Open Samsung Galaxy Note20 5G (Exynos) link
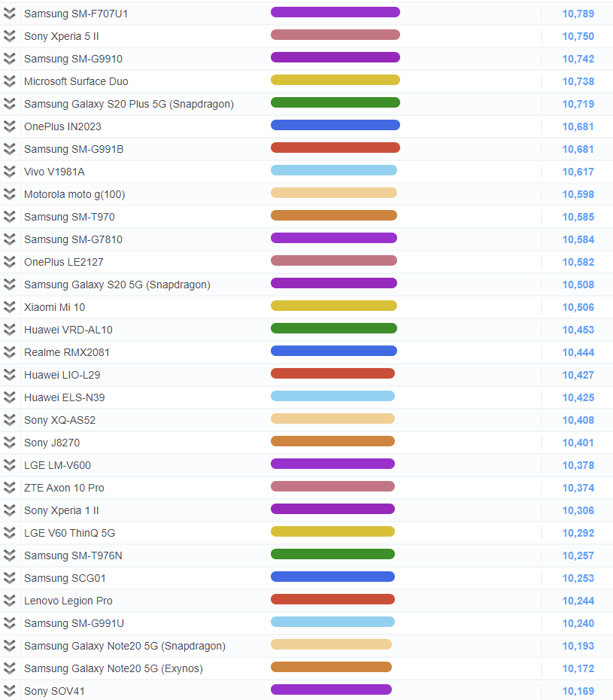613x700 pixels. click(114, 668)
